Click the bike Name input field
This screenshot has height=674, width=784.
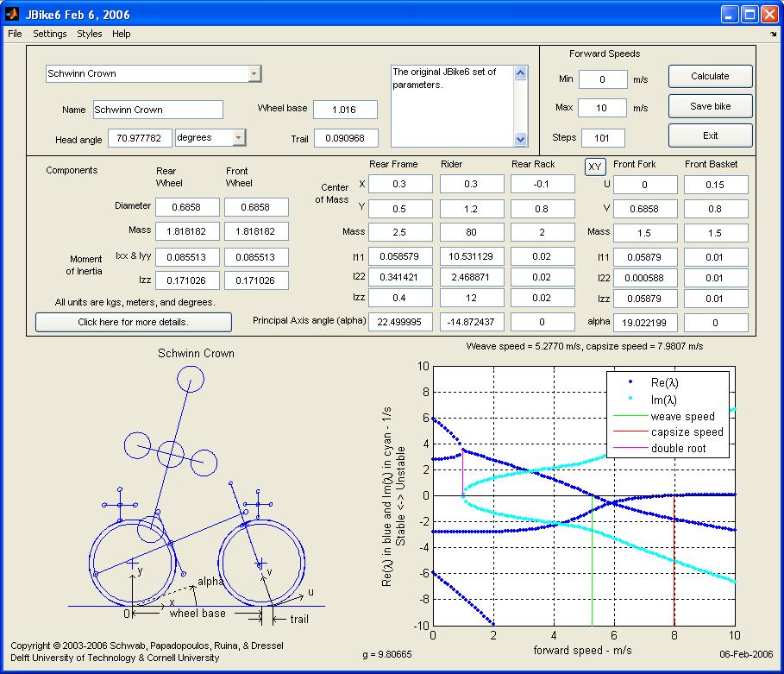click(157, 110)
